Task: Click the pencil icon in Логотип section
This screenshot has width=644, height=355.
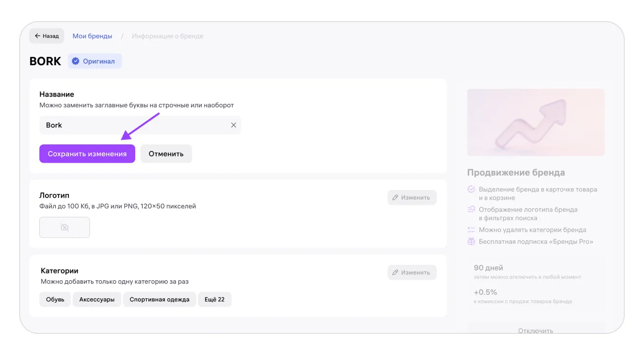Action: click(x=395, y=198)
